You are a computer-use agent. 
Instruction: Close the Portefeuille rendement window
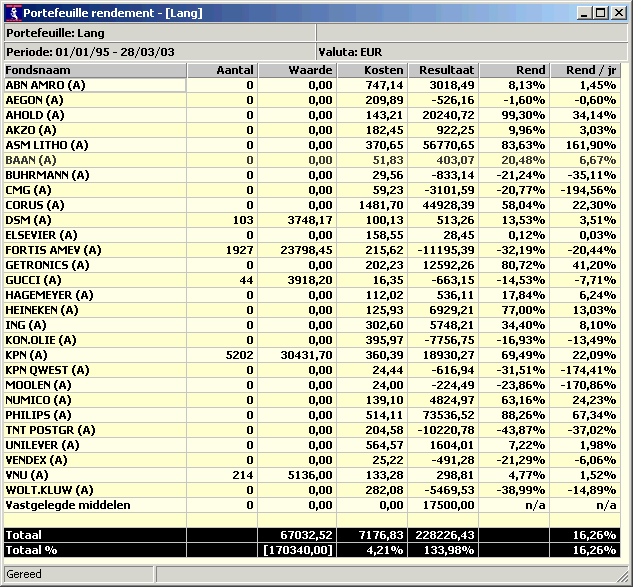click(x=618, y=13)
